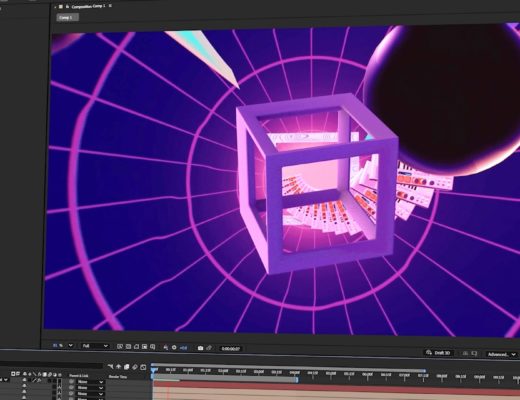Screen dimensions: 520x400
Task: Click the composition mini-flowchart icon in timeline
Action: tap(110, 367)
